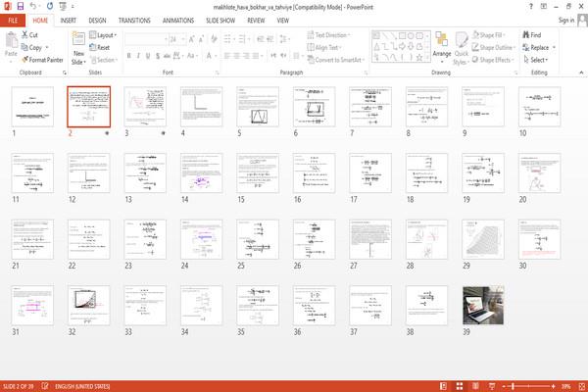This screenshot has width=588, height=392.
Task: Click zoom in plus button
Action: [553, 386]
